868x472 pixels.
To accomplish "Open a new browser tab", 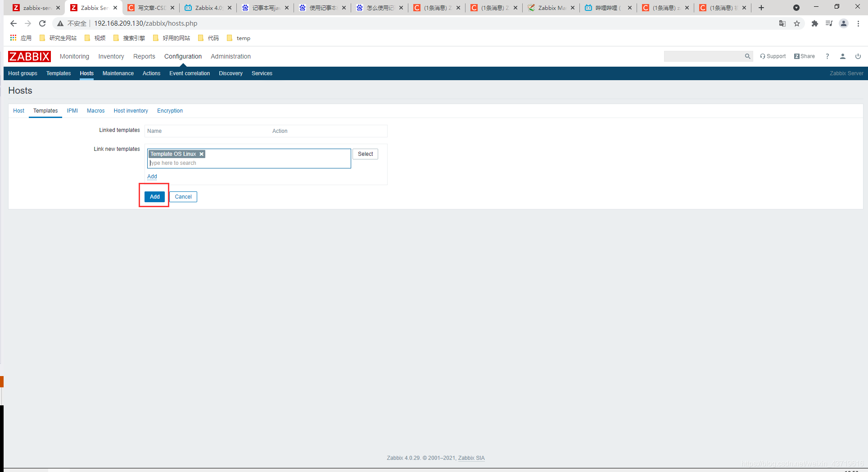I will point(761,8).
